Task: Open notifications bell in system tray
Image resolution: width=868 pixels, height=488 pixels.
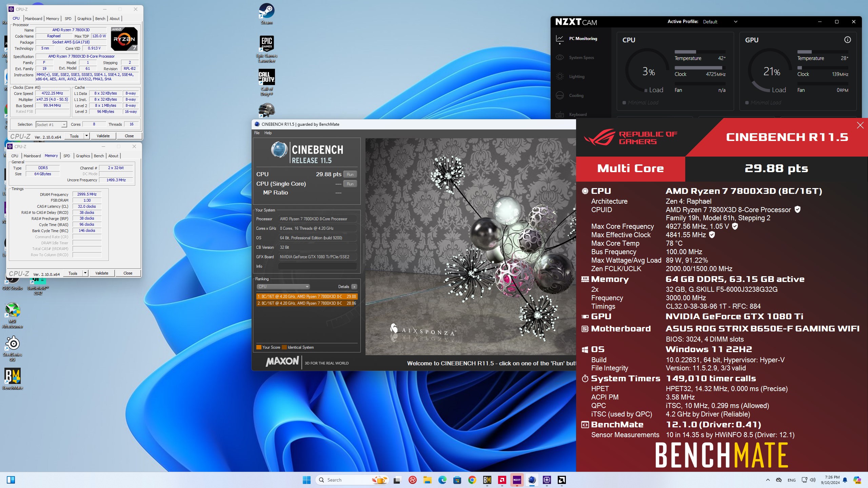Action: point(845,480)
